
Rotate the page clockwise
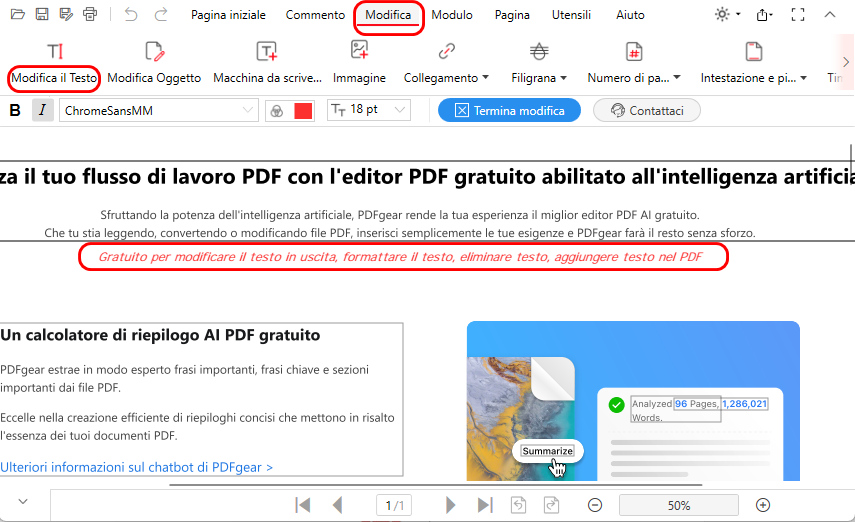click(551, 505)
